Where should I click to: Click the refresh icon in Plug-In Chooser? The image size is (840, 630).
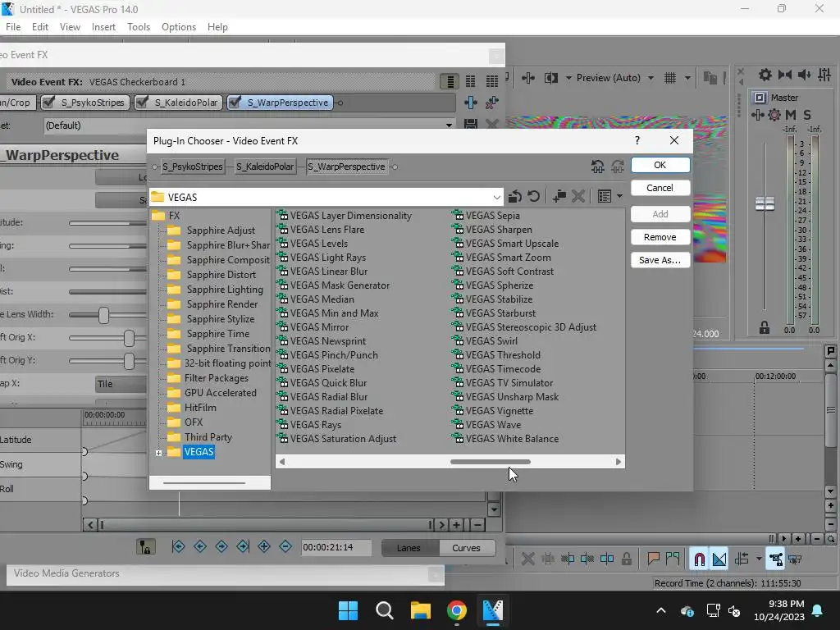533,197
